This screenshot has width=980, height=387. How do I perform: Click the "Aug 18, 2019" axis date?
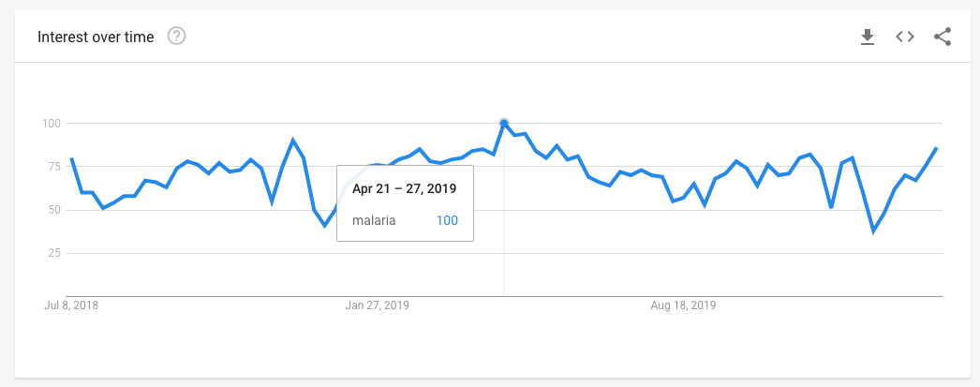(x=684, y=305)
